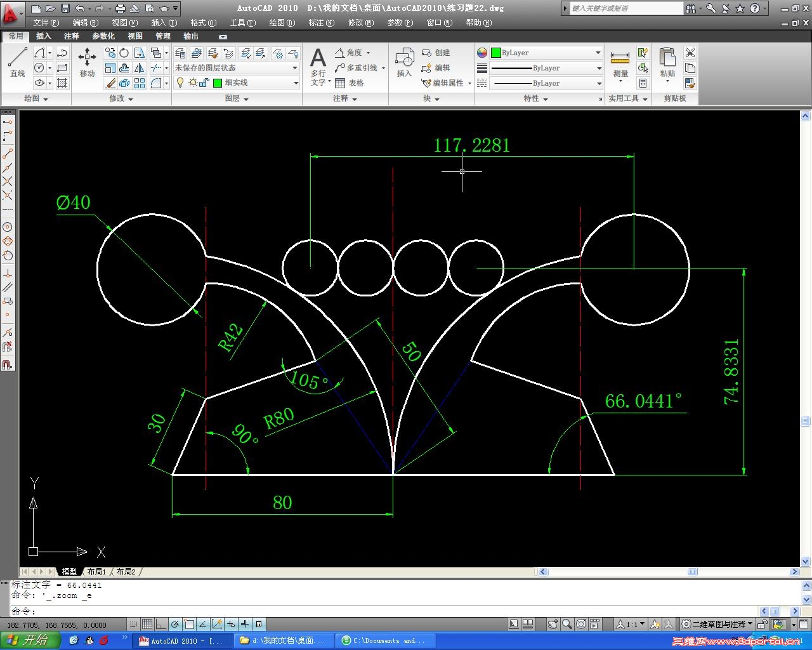
Task: Switch to the 布局2 layout tab
Action: coord(126,572)
